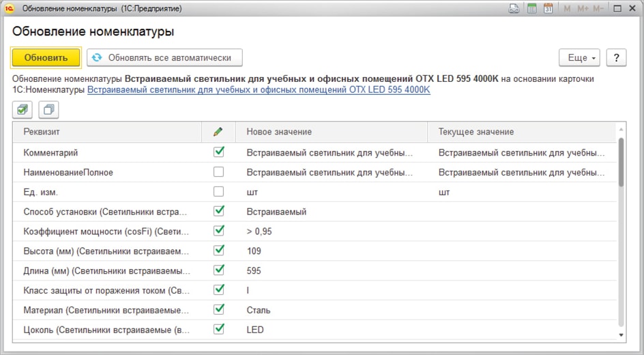Open the Еще dropdown menu

click(x=579, y=58)
